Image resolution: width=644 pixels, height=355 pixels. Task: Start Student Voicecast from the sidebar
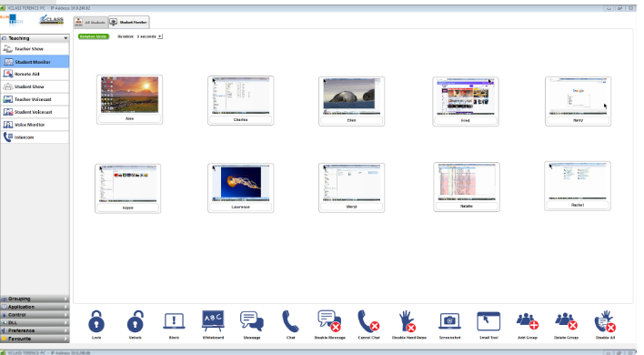(x=35, y=112)
